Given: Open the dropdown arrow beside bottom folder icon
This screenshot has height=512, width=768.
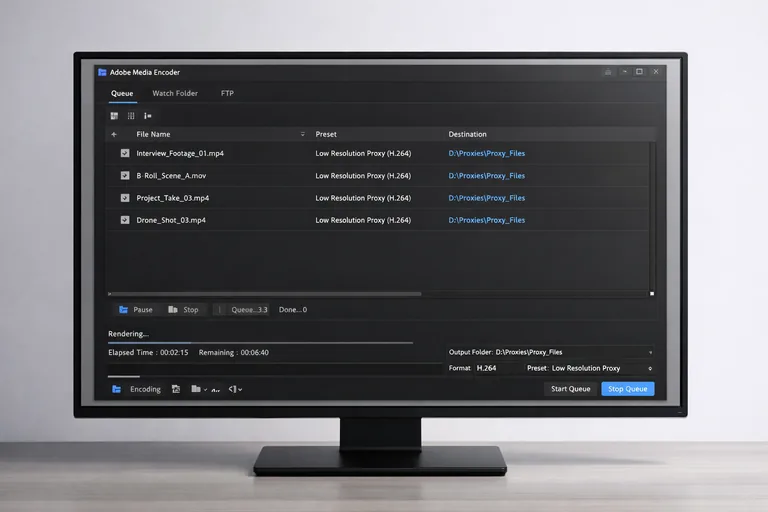Looking at the screenshot, I should 205,390.
